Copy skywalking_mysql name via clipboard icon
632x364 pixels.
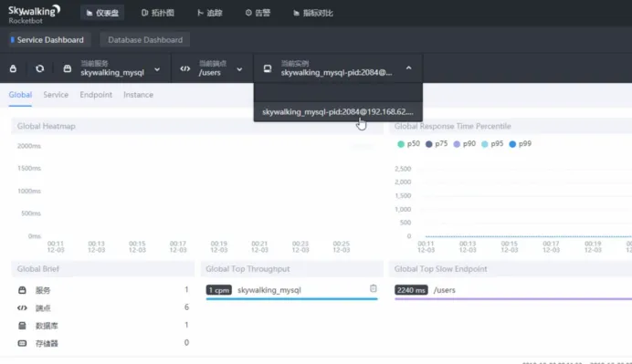[x=374, y=288]
